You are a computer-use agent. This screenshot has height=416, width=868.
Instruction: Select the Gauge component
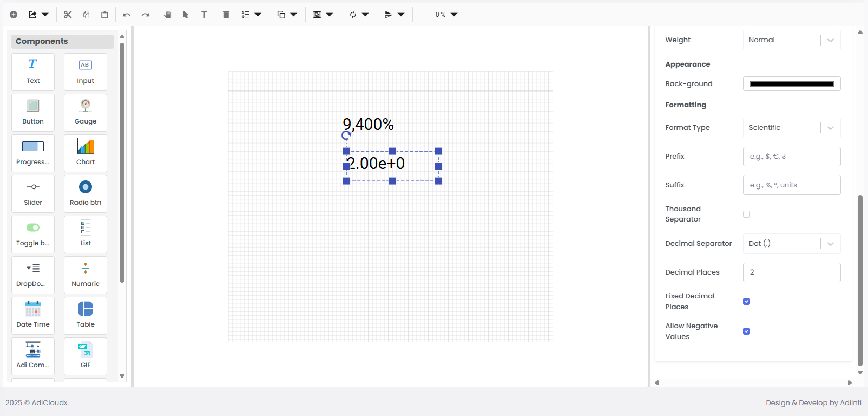[x=86, y=113]
